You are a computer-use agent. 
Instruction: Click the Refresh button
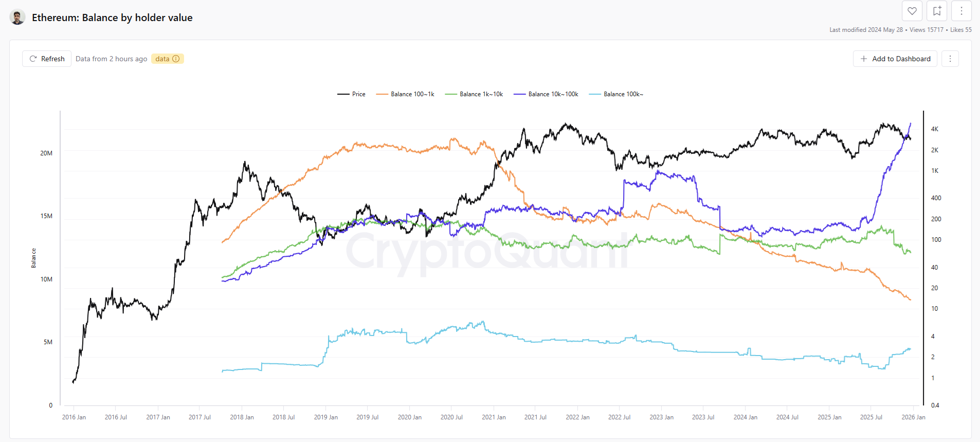[46, 59]
